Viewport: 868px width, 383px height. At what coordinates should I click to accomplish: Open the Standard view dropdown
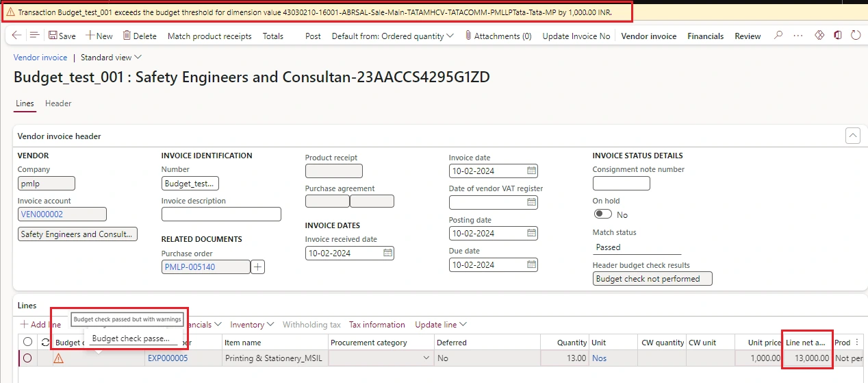(111, 58)
